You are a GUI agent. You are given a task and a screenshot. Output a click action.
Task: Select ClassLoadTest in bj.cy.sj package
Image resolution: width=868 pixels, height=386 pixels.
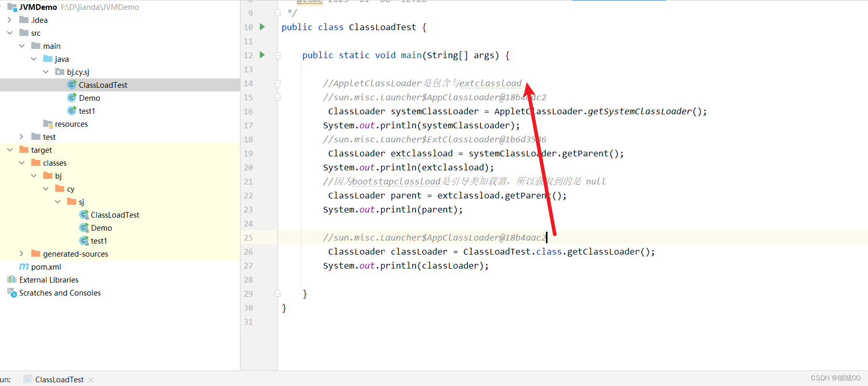103,85
